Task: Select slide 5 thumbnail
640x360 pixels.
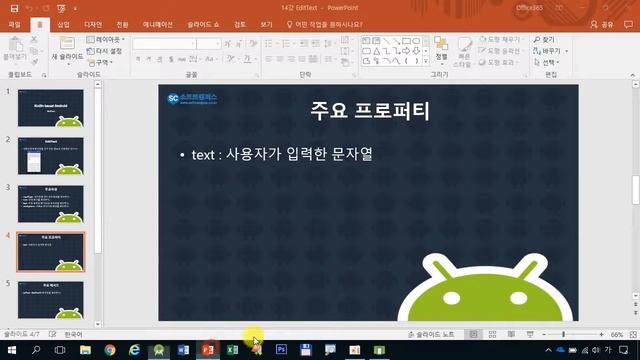Action: click(51, 300)
